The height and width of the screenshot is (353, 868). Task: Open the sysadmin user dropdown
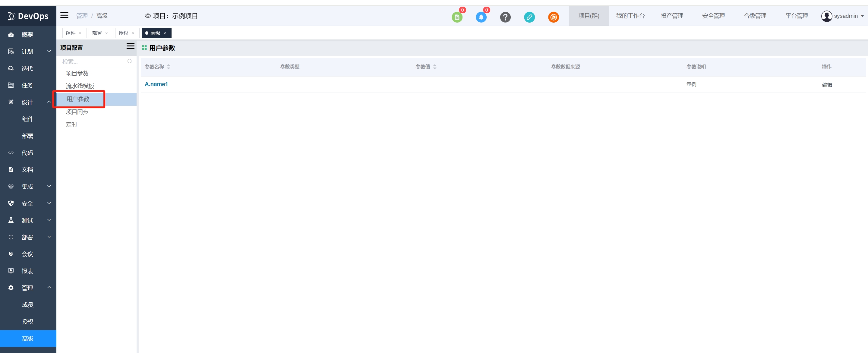coord(843,16)
